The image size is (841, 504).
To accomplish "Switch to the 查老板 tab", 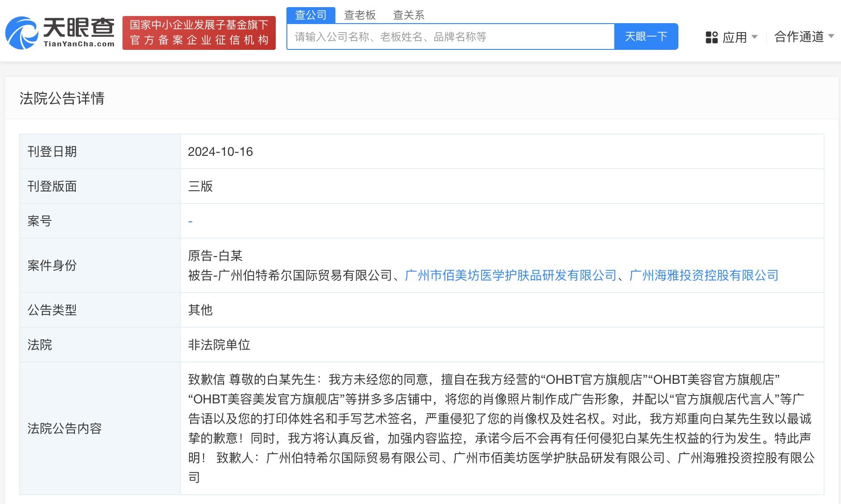I will 360,15.
